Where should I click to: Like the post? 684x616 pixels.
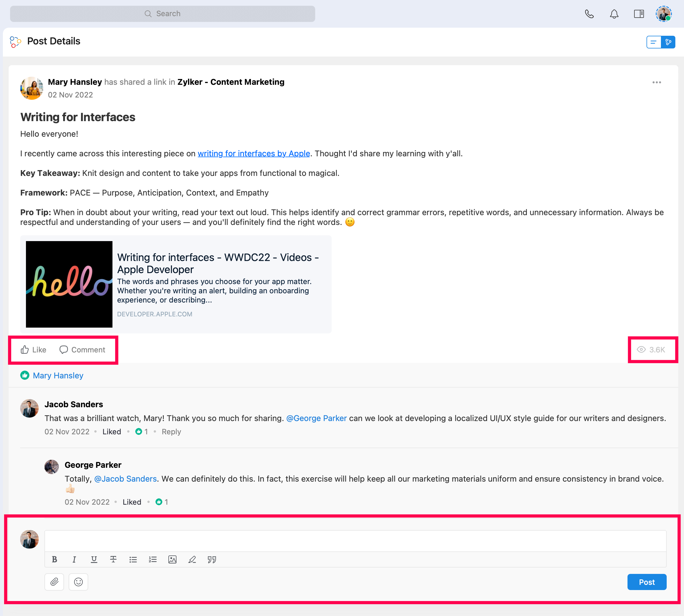click(x=33, y=350)
